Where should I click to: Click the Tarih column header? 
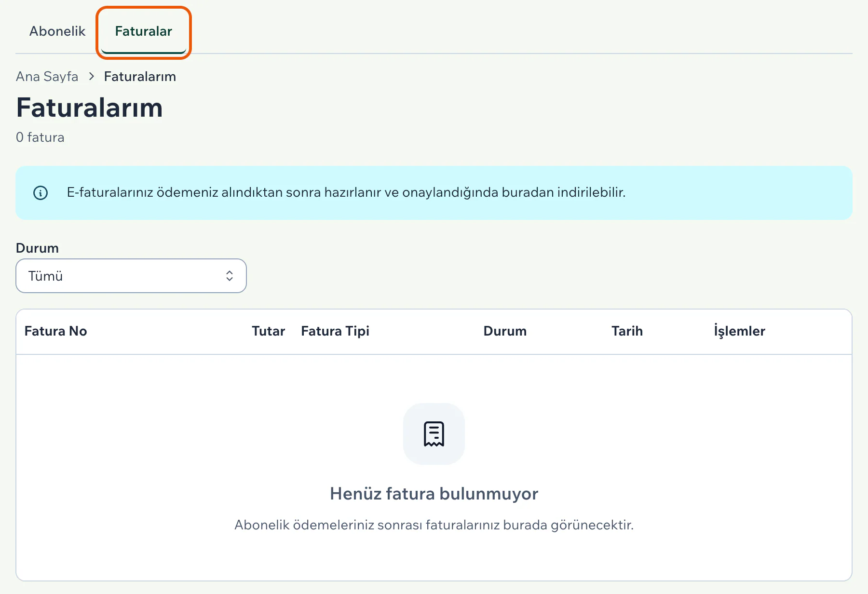[x=627, y=331]
